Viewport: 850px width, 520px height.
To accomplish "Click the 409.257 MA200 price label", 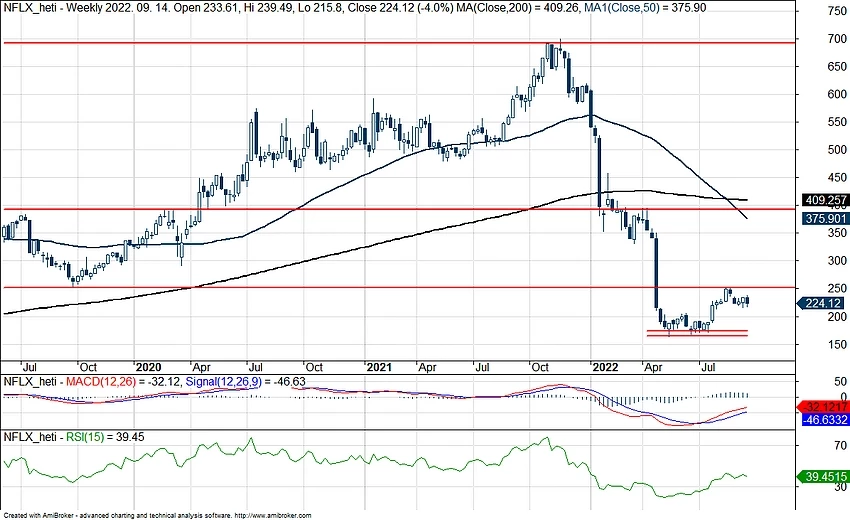I will (826, 200).
